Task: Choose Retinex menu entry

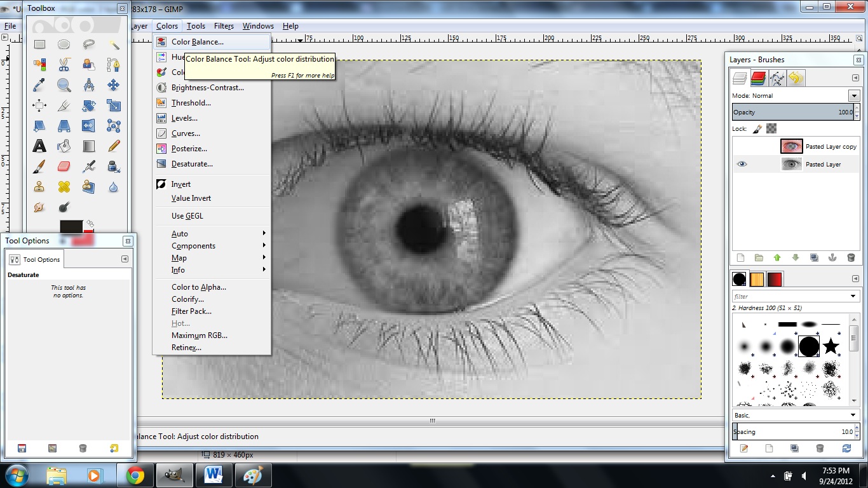Action: (x=212, y=348)
